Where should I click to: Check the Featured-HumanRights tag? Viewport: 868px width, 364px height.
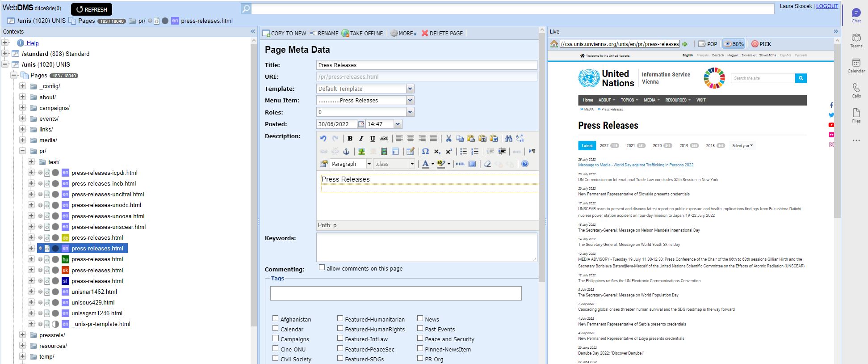pyautogui.click(x=340, y=328)
